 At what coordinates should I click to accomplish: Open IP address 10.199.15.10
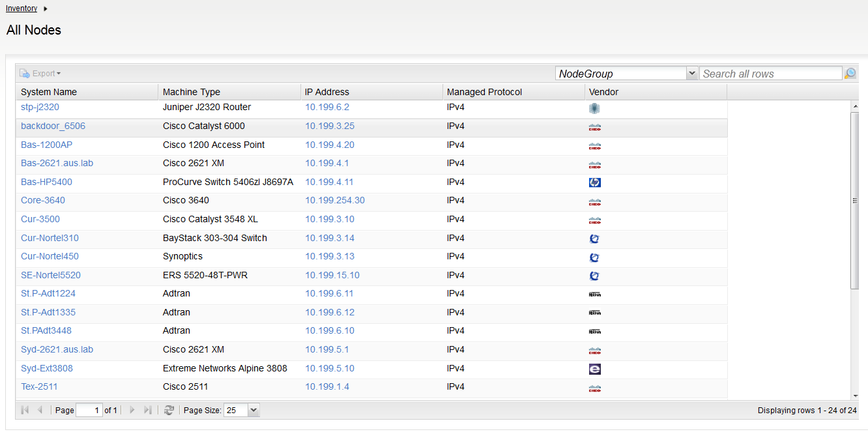pos(332,275)
